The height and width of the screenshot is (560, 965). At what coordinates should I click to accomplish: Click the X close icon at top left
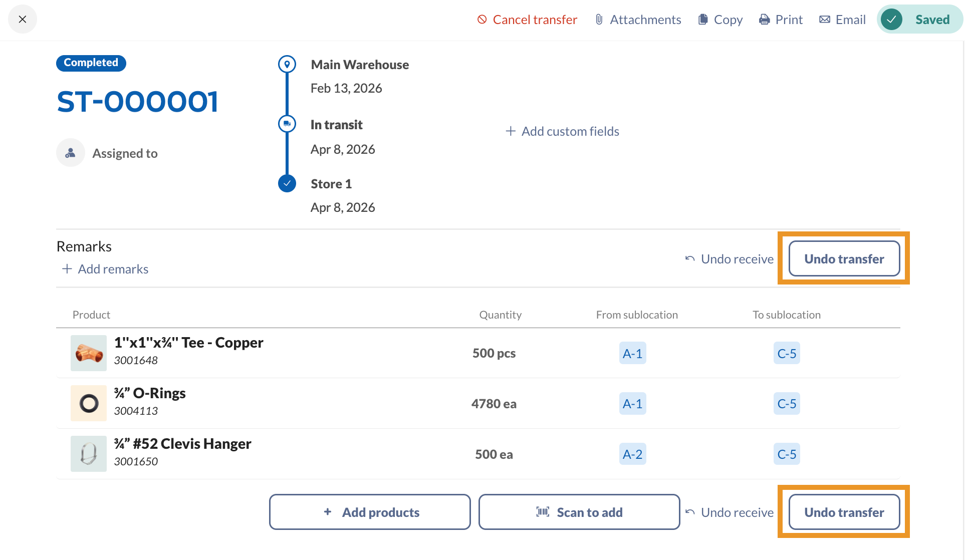pos(23,20)
